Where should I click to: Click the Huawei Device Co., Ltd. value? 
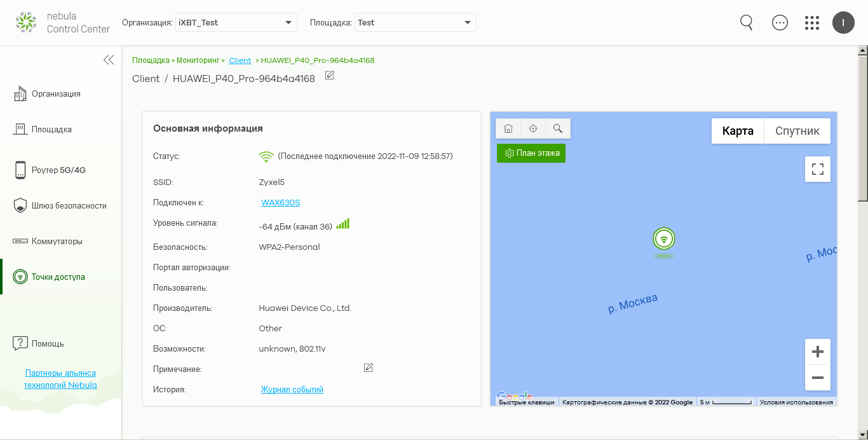click(305, 308)
